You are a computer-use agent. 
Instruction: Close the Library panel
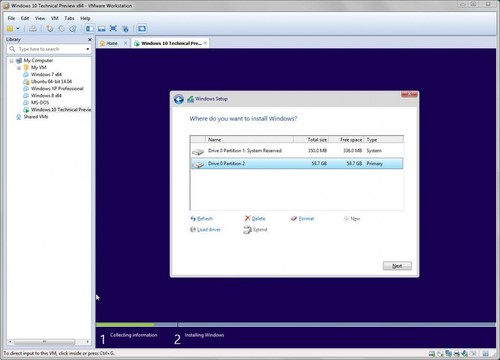coord(90,39)
